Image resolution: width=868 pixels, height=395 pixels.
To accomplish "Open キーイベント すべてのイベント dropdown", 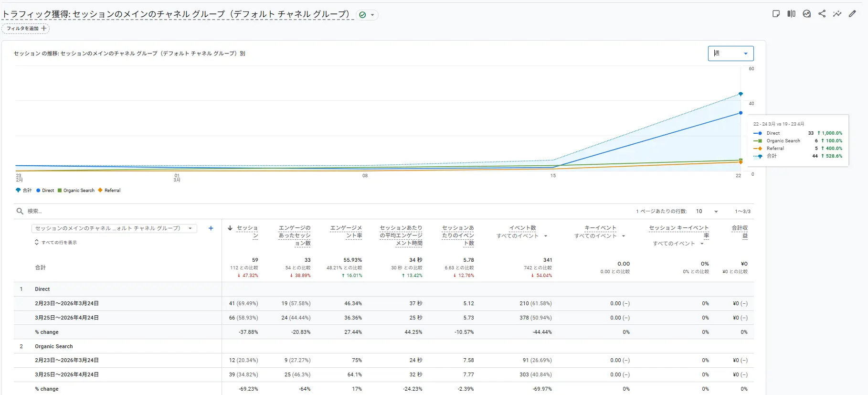I will tap(600, 236).
